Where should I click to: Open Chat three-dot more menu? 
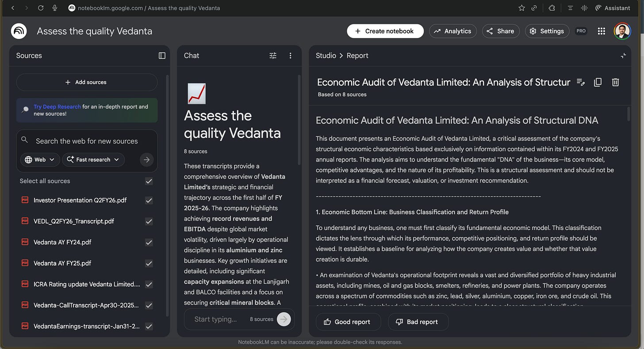click(291, 56)
